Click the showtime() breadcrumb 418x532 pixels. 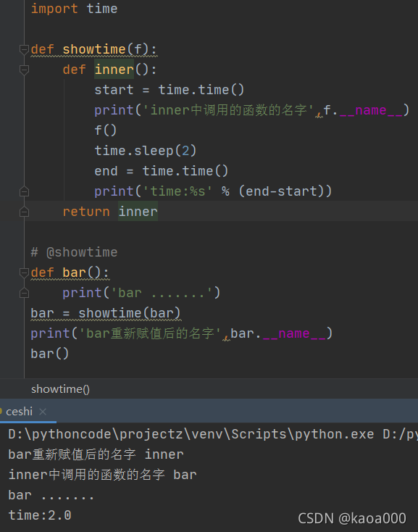point(60,389)
